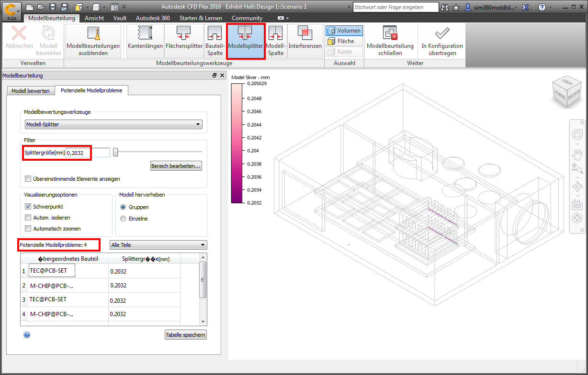588x375 pixels.
Task: Select the Interferenzen tool
Action: tap(305, 41)
